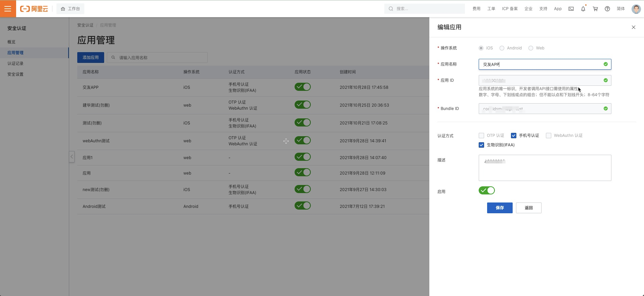Click the 2021年7月12日 17:39:21 cell
The height and width of the screenshot is (296, 644).
click(x=362, y=207)
